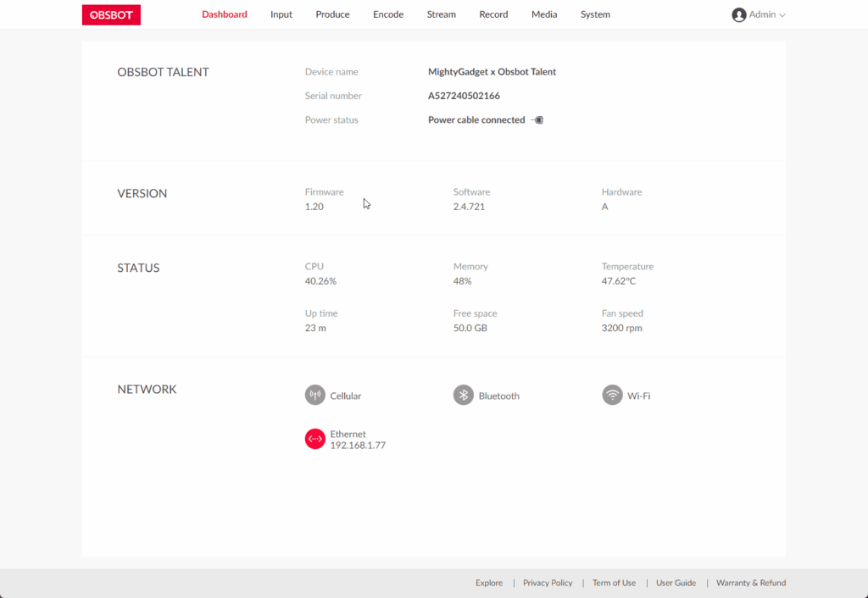Image resolution: width=868 pixels, height=598 pixels.
Task: Open the Record section
Action: coord(493,14)
